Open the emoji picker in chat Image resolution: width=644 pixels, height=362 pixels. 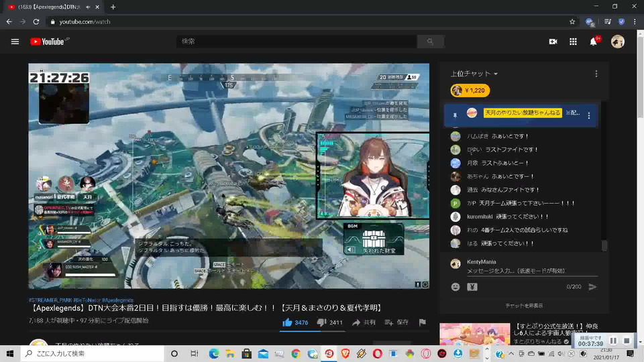[455, 287]
